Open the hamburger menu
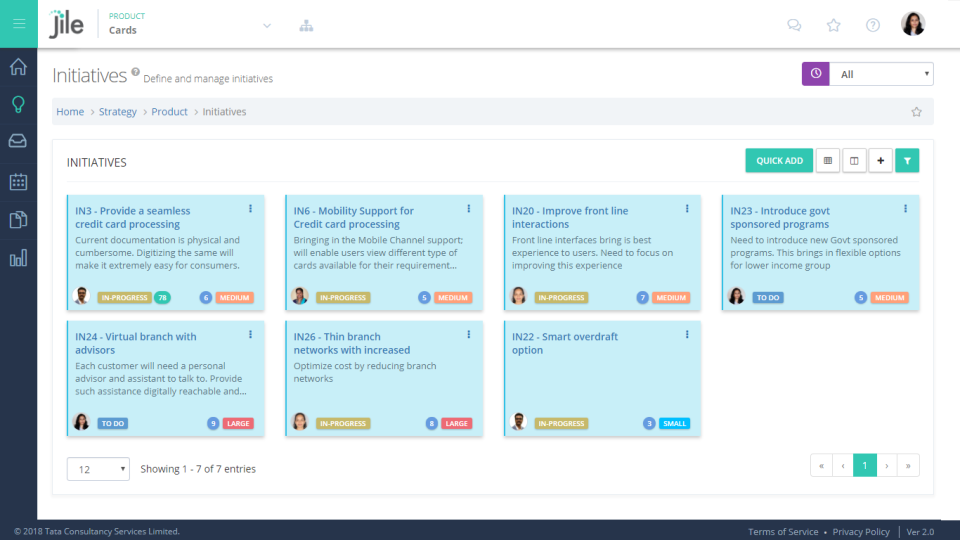The width and height of the screenshot is (960, 540). click(19, 24)
